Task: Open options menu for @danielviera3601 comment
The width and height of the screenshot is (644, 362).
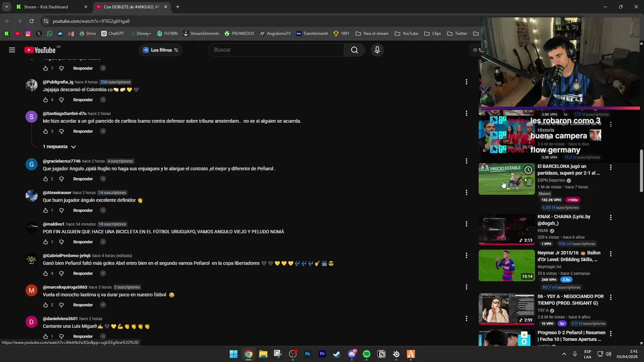Action: coord(466,319)
